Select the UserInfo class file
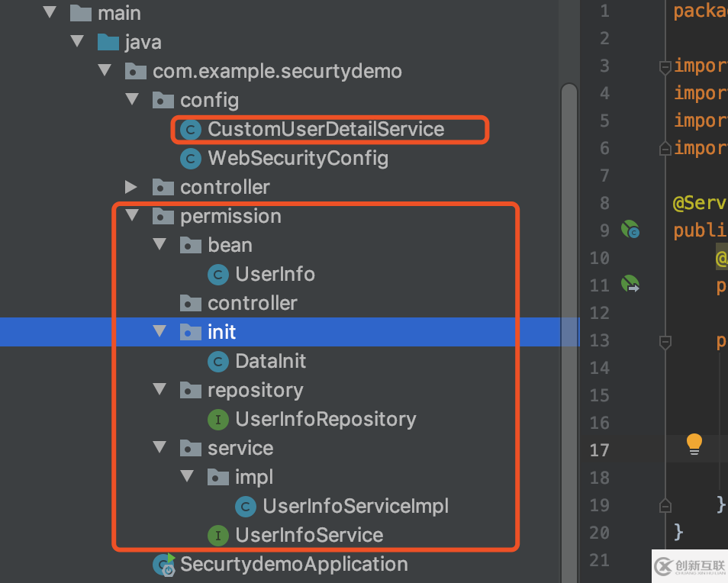 [275, 274]
